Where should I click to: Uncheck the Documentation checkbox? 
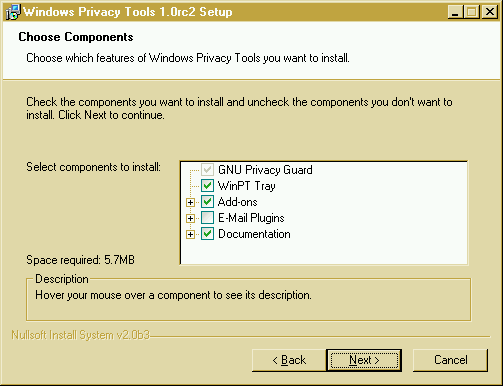pos(207,234)
